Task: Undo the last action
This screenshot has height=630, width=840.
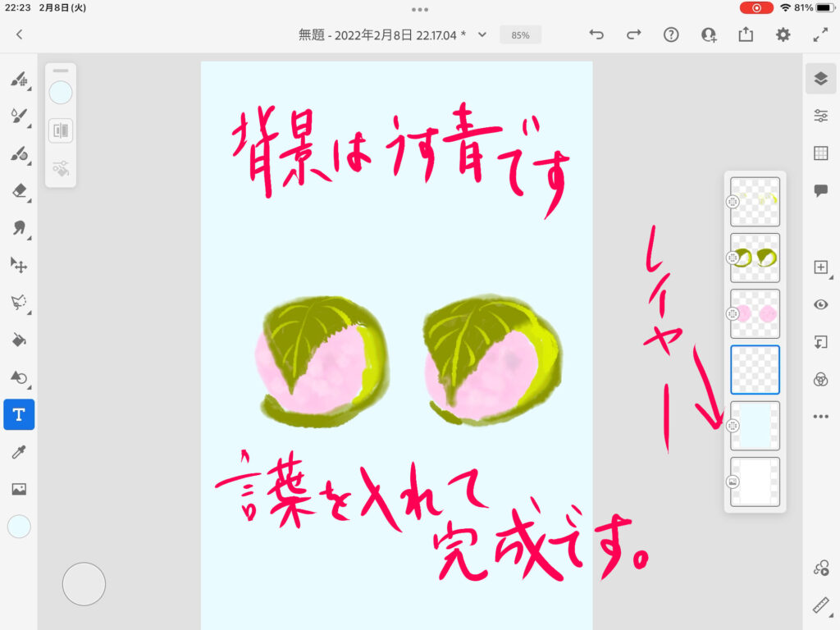Action: (x=596, y=34)
